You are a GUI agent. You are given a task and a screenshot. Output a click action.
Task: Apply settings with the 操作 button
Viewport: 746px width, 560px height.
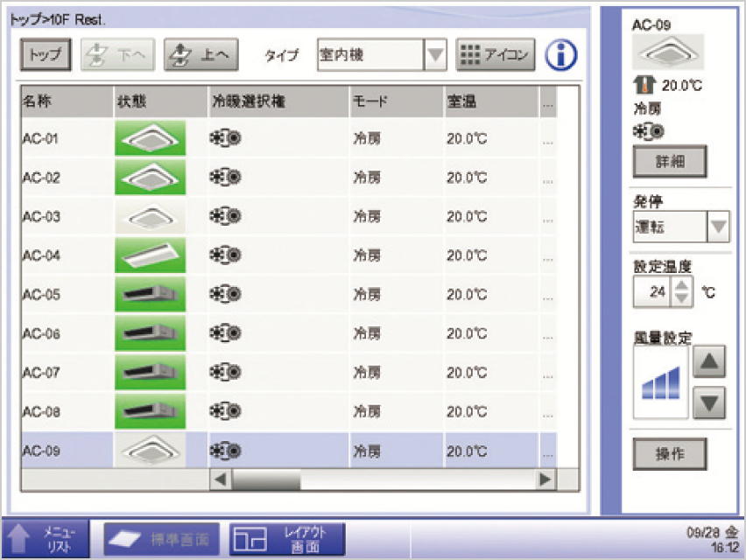tap(670, 454)
